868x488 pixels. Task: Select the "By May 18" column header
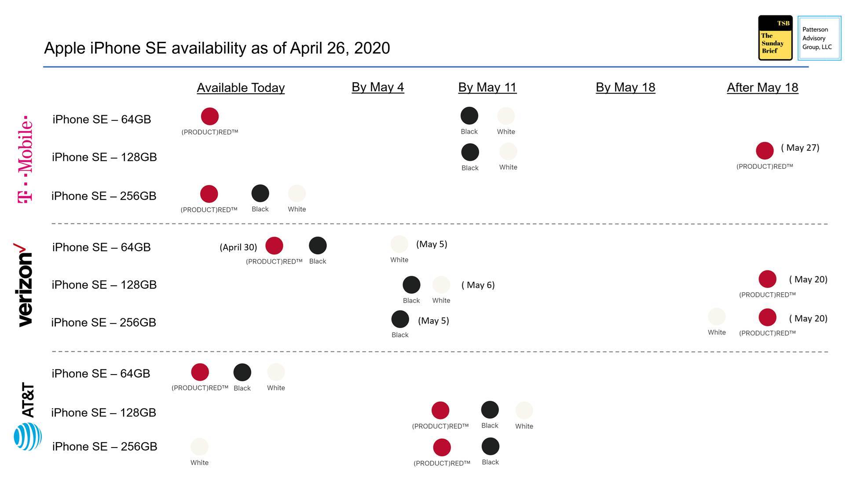click(x=625, y=87)
